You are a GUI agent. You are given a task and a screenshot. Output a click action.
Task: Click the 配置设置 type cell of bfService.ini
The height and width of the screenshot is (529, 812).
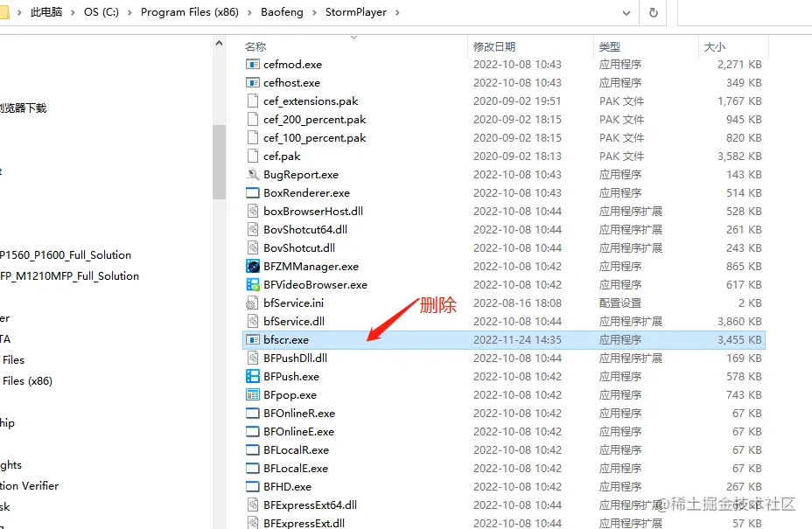[x=620, y=303]
